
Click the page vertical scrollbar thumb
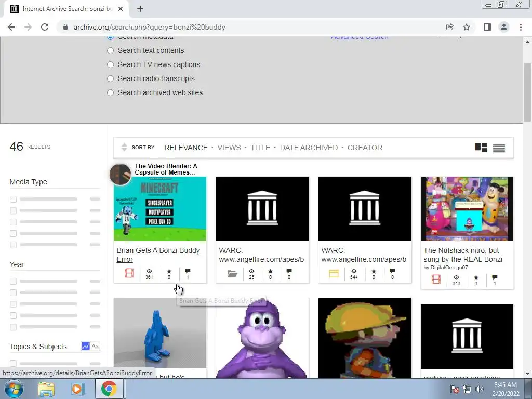527,92
